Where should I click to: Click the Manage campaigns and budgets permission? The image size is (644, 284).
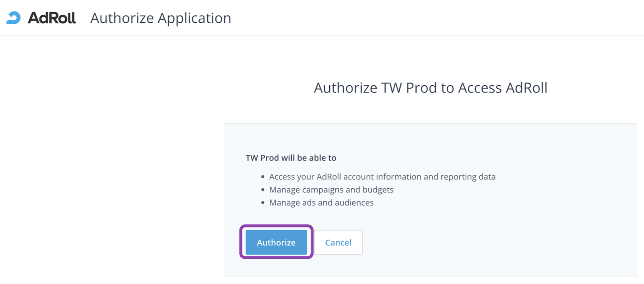point(331,189)
